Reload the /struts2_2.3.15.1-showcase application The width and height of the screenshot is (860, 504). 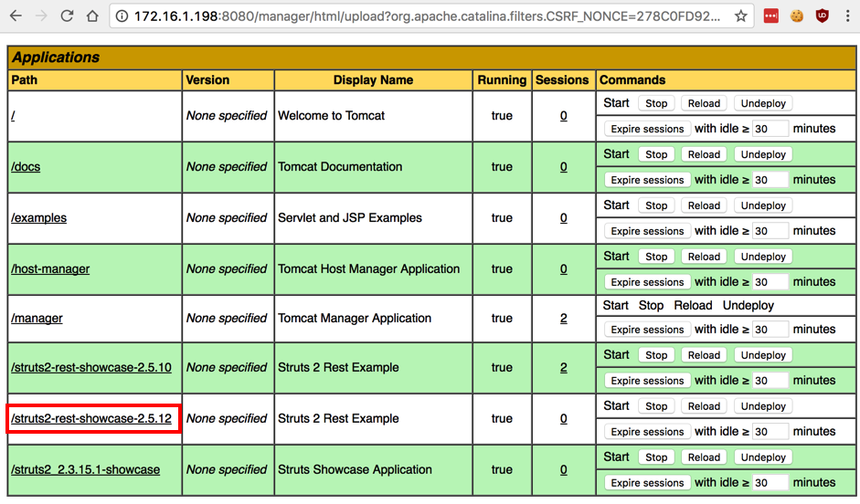704,457
